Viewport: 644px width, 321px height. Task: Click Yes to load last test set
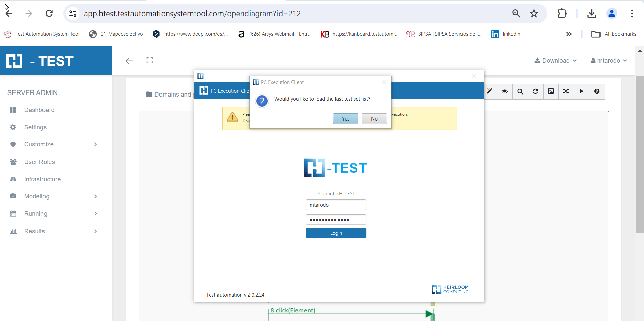pos(346,119)
